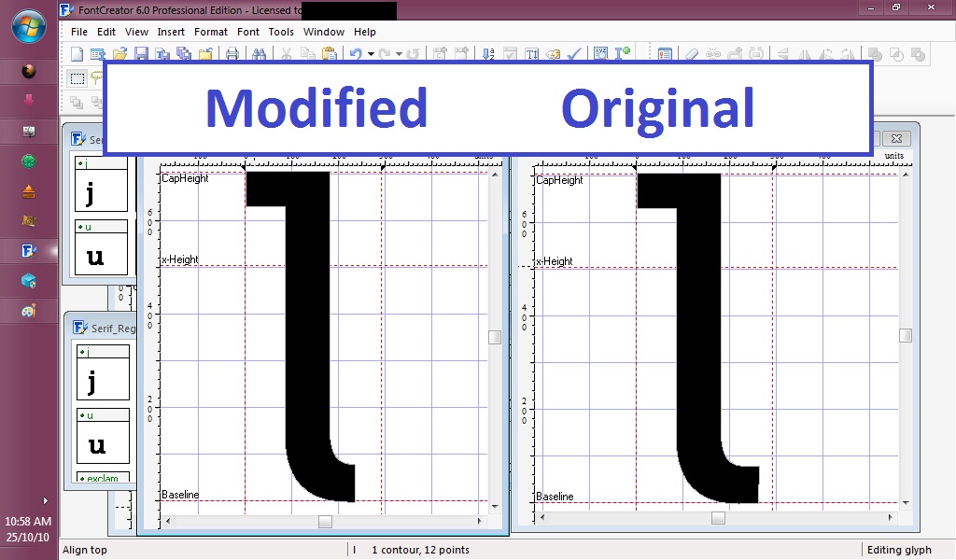
Task: Click the Paint palette taskbar icon
Action: point(29,311)
